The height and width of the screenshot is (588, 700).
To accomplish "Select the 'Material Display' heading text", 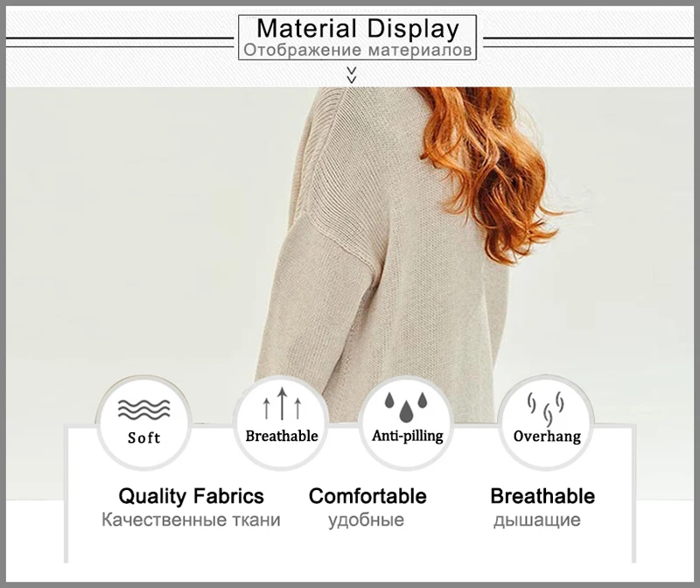I will coord(358,29).
